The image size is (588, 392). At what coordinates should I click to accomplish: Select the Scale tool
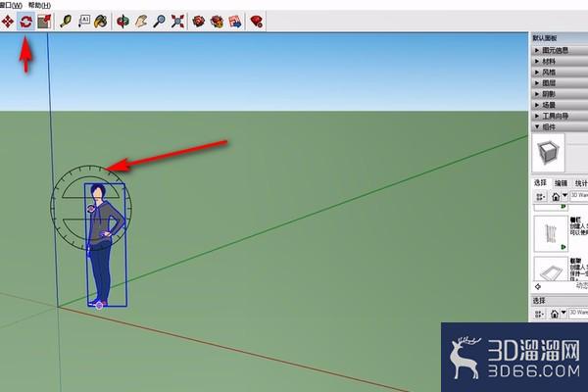pyautogui.click(x=44, y=22)
